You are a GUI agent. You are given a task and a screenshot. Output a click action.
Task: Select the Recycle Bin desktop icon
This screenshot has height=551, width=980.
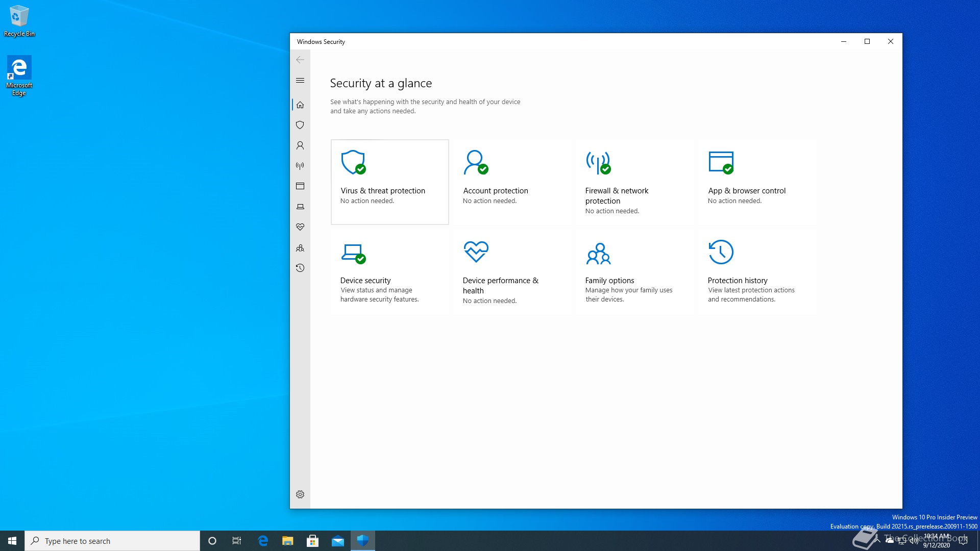click(19, 21)
